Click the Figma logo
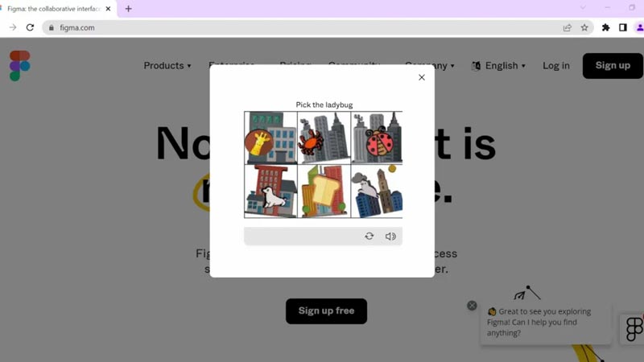 pyautogui.click(x=19, y=66)
